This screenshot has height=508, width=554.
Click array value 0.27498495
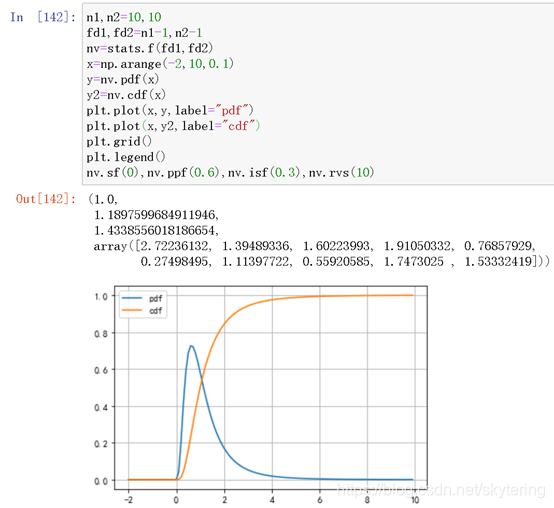coord(174,261)
